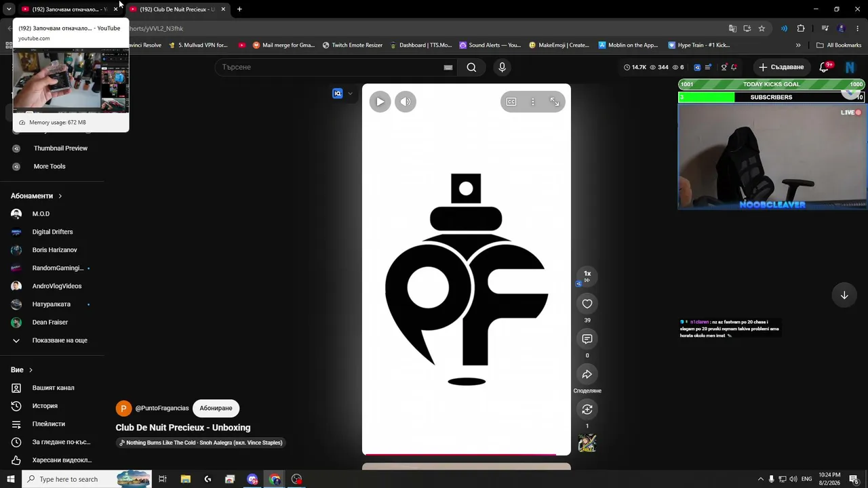
Task: Open the Nothing Burns Like The Cold sound
Action: tap(201, 443)
